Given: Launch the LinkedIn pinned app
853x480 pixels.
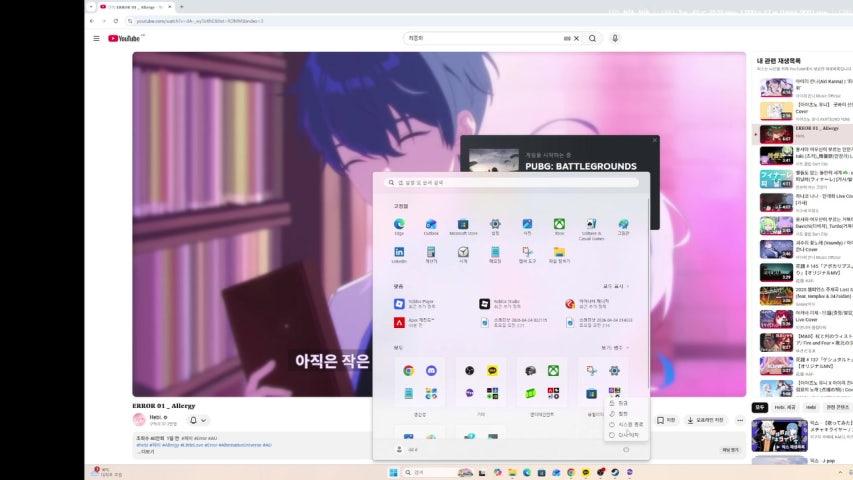Looking at the screenshot, I should 399,254.
